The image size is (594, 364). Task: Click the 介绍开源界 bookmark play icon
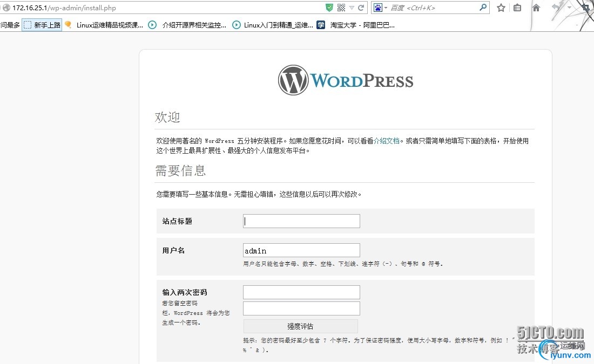pos(152,25)
